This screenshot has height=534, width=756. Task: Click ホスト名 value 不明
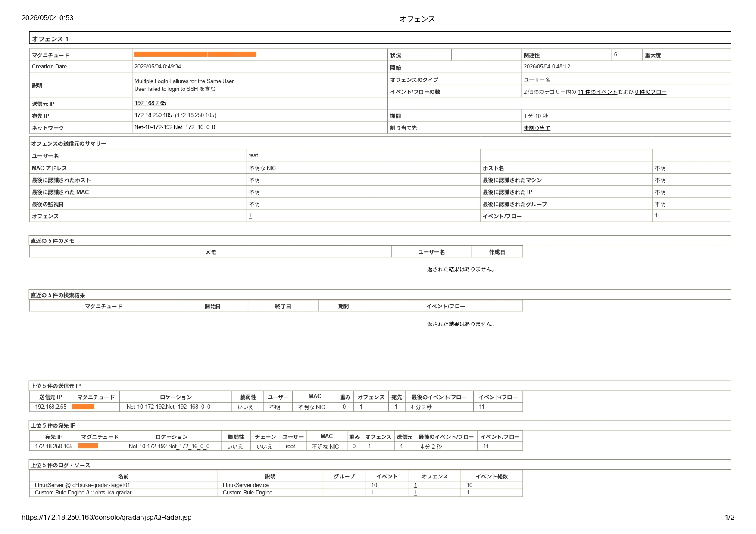[x=660, y=168]
